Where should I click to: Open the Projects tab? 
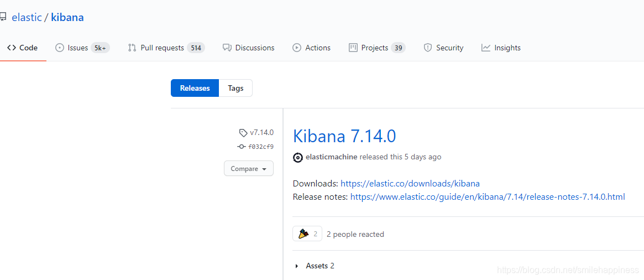[x=377, y=48]
